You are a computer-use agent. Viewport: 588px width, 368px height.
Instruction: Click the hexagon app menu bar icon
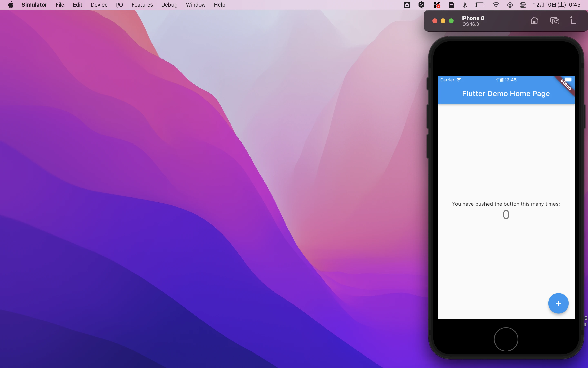pyautogui.click(x=421, y=5)
